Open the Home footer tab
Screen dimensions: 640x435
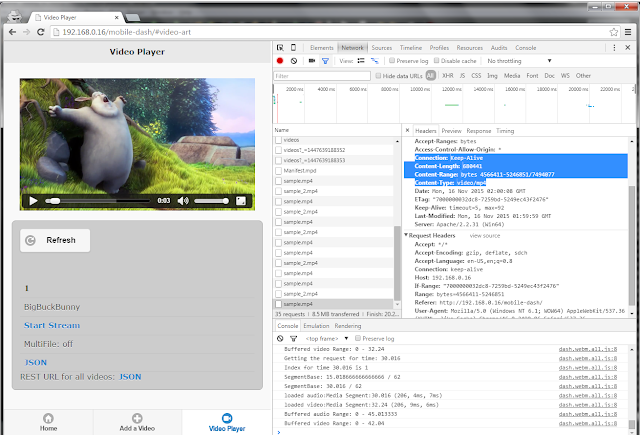[48, 422]
